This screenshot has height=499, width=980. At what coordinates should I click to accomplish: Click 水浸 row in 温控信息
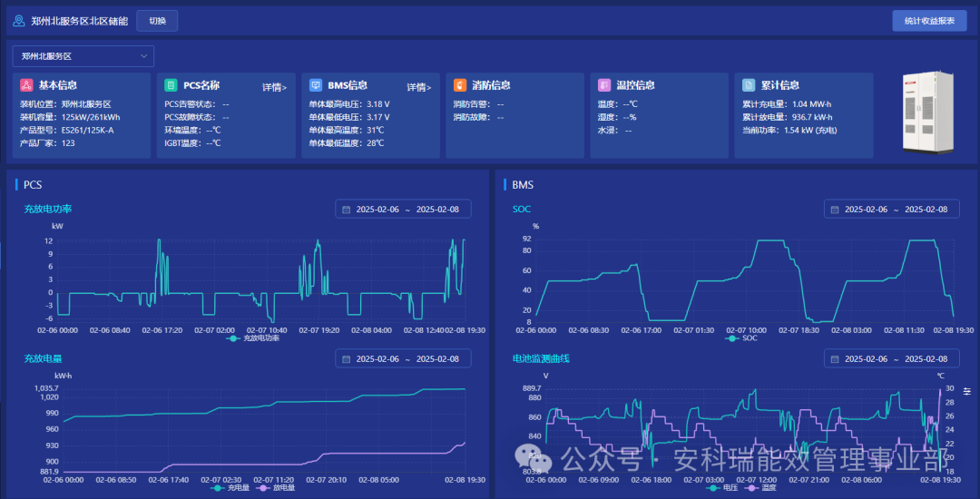click(615, 131)
